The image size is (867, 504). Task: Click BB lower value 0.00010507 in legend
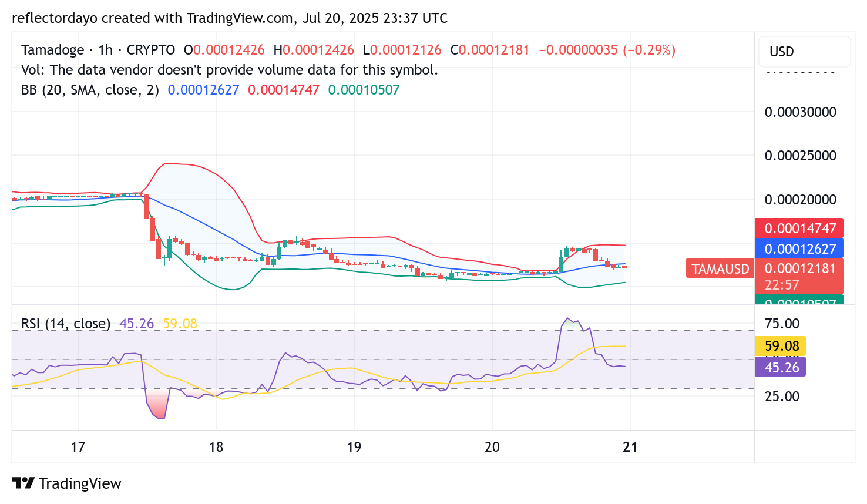point(364,90)
